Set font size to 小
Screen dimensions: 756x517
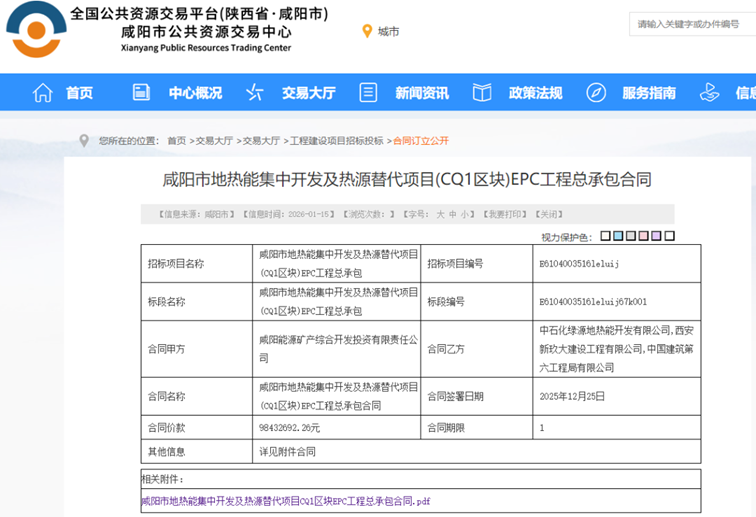[465, 214]
